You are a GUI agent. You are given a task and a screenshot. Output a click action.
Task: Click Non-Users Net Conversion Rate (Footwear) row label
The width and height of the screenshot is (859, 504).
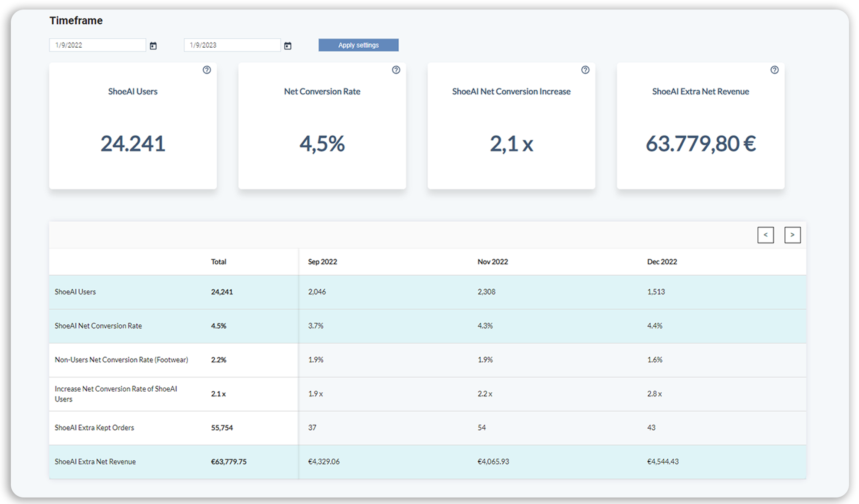coord(121,360)
